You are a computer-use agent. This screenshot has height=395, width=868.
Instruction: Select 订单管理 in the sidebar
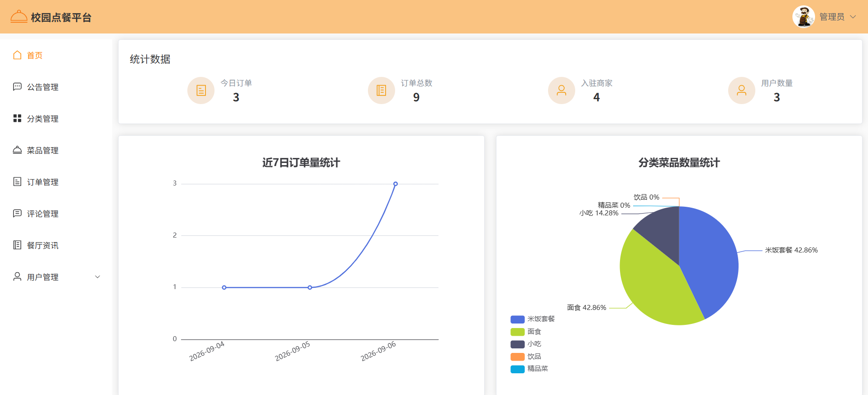tap(56, 182)
